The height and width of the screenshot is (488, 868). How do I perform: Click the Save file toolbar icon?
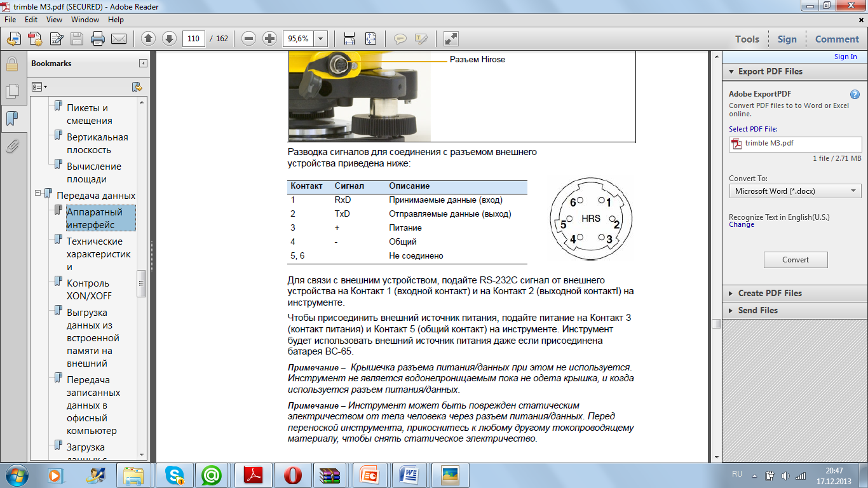pyautogui.click(x=77, y=39)
